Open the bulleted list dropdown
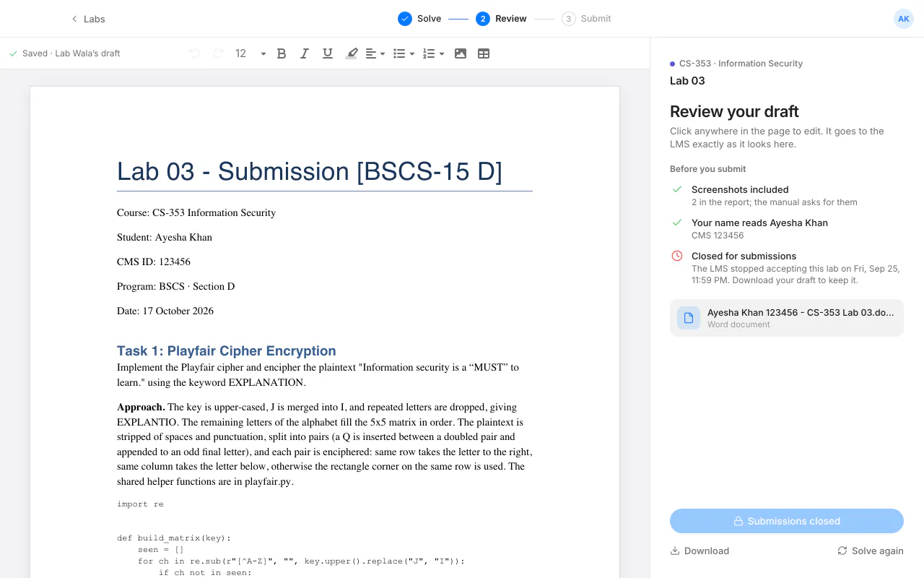The height and width of the screenshot is (578, 924). click(404, 53)
